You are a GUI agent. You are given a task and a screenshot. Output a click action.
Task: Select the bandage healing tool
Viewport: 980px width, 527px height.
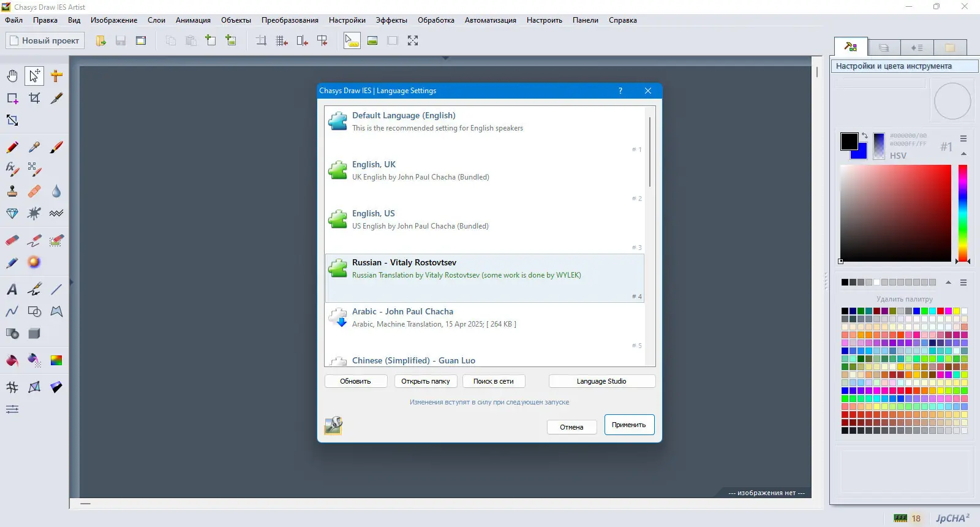tap(34, 192)
